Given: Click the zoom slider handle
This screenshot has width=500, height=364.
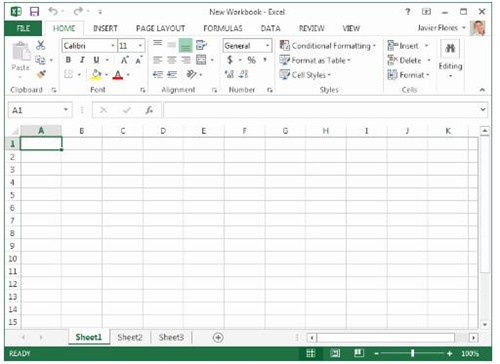Looking at the screenshot, I should point(413,353).
